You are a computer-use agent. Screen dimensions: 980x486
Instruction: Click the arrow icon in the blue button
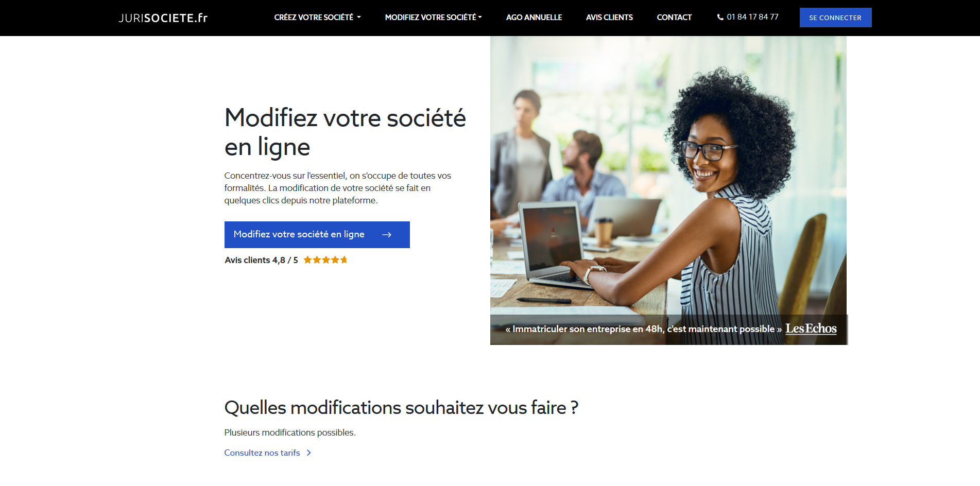coord(387,235)
